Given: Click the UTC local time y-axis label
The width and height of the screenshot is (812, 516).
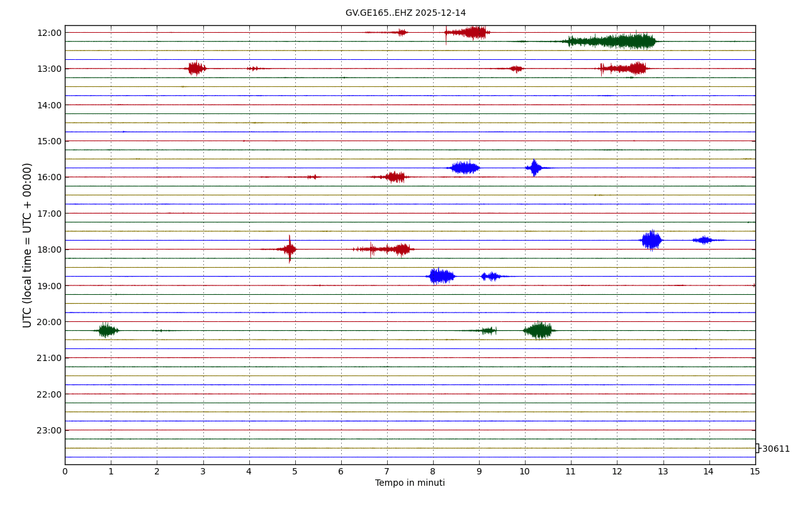Looking at the screenshot, I should (x=28, y=245).
